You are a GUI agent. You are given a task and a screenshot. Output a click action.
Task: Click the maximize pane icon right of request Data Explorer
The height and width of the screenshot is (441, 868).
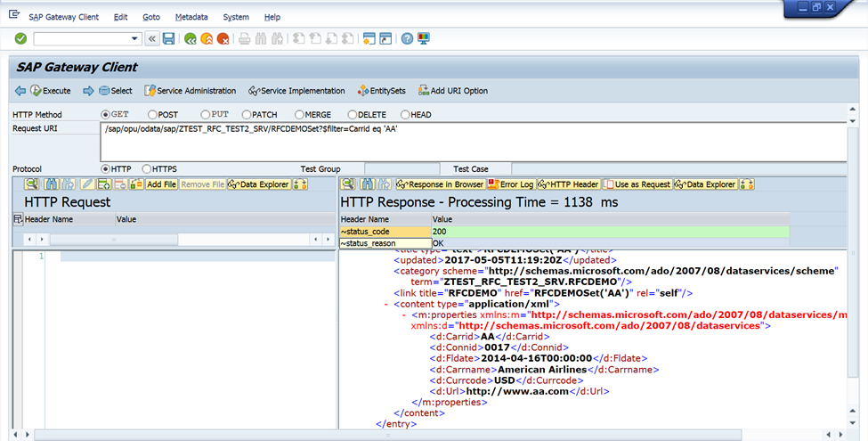tap(300, 184)
